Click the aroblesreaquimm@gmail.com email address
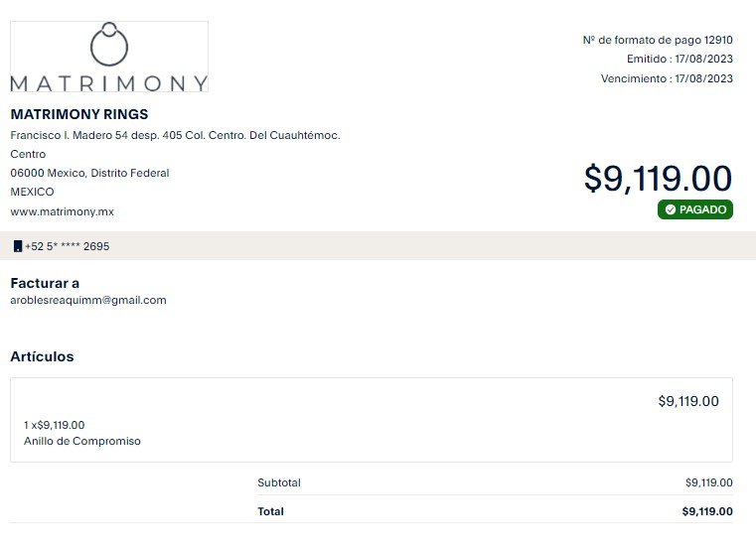This screenshot has width=756, height=547. [x=88, y=300]
